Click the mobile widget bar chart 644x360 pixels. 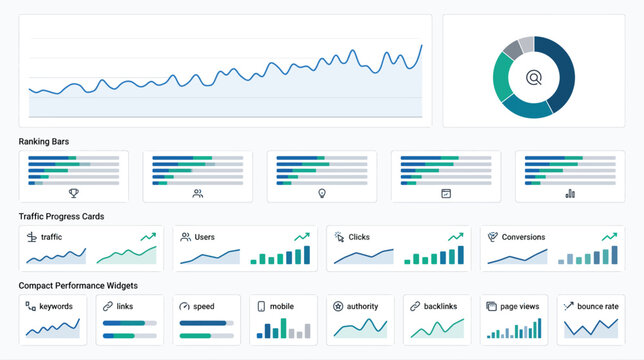[283, 328]
